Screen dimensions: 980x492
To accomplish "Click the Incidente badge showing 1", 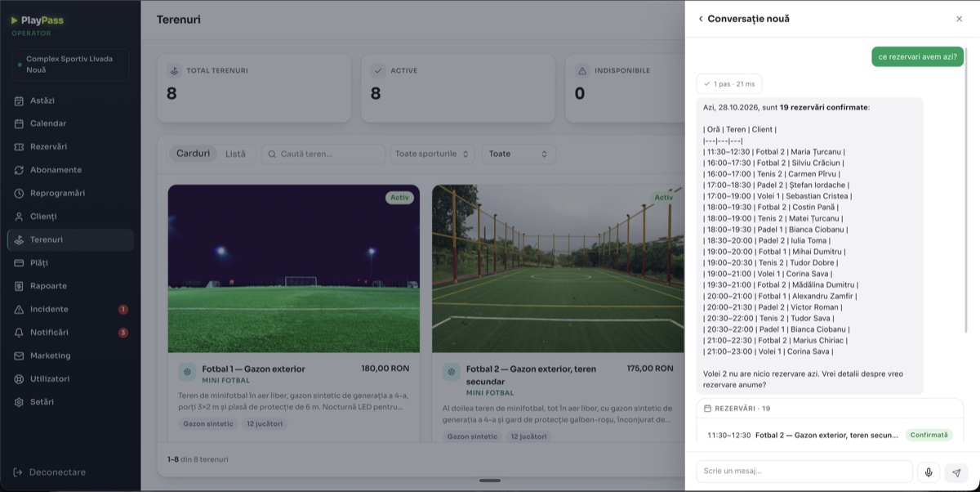I will (123, 310).
